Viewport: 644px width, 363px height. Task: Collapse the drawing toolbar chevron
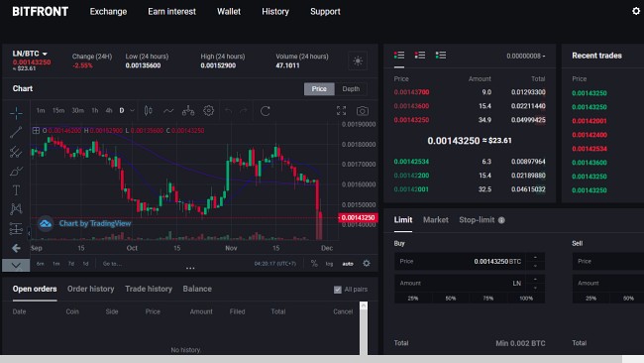click(16, 265)
